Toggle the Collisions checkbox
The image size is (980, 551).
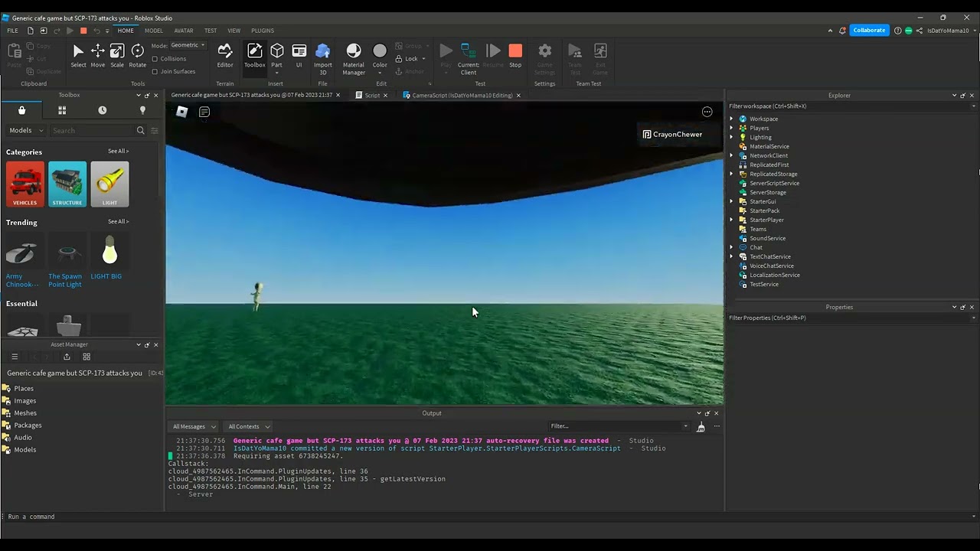point(155,59)
